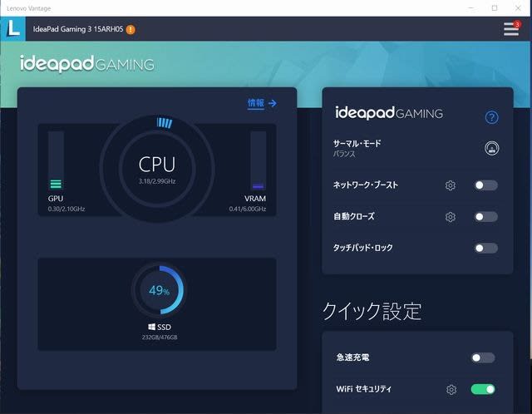Click the SSD 232GB/476GB value
532x414 pixels.
point(160,337)
